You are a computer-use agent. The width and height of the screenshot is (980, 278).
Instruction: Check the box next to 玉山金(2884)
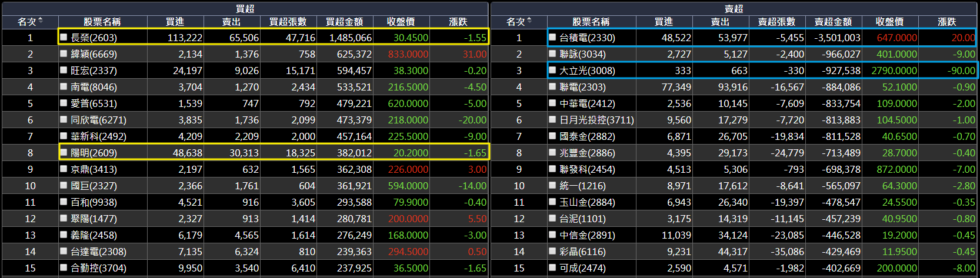tap(552, 202)
